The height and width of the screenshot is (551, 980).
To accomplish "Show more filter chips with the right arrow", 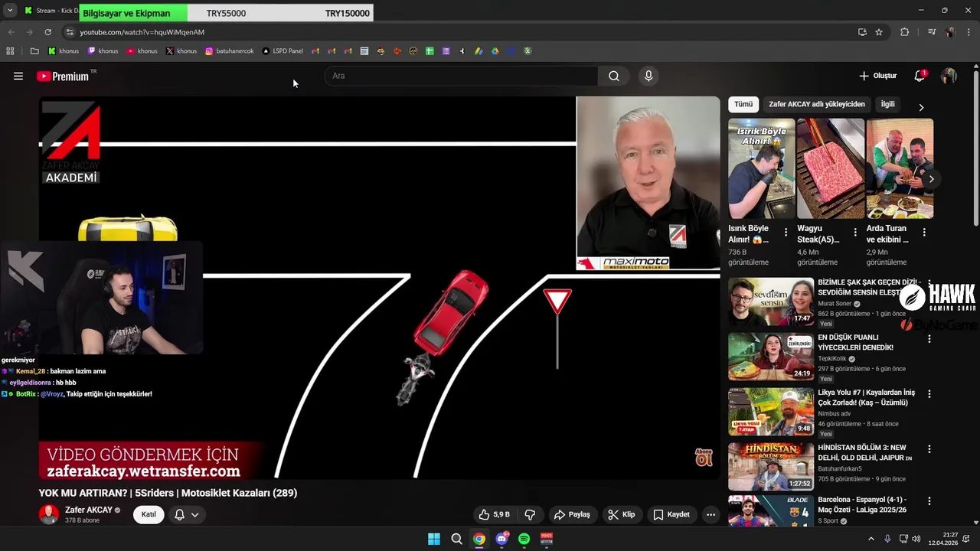I will click(x=921, y=107).
